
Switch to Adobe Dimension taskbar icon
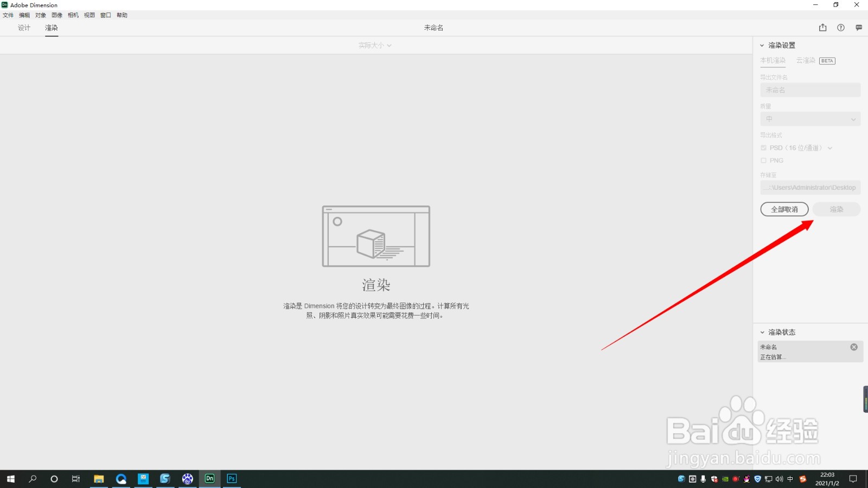(210, 479)
